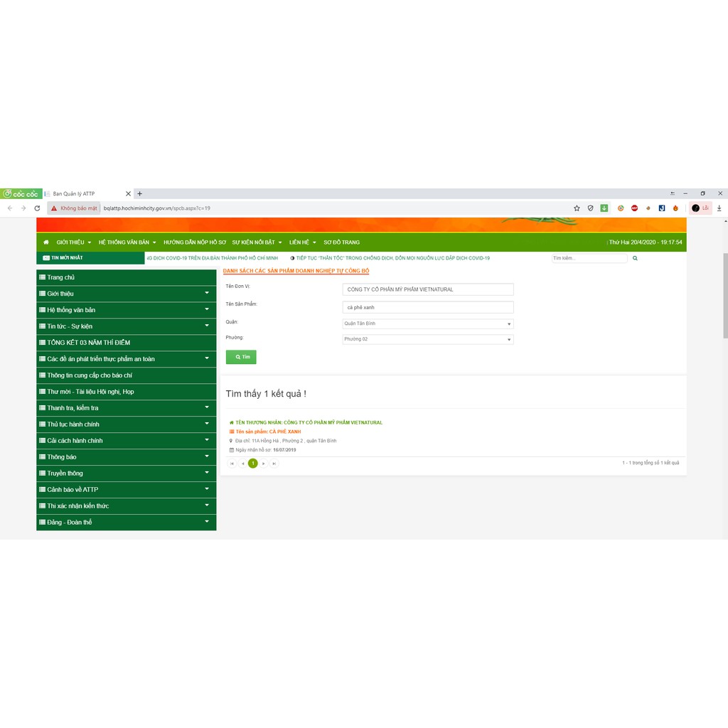The height and width of the screenshot is (728, 728).
Task: Expand the Thủ tục hành chính sidebar item
Action: (126, 424)
